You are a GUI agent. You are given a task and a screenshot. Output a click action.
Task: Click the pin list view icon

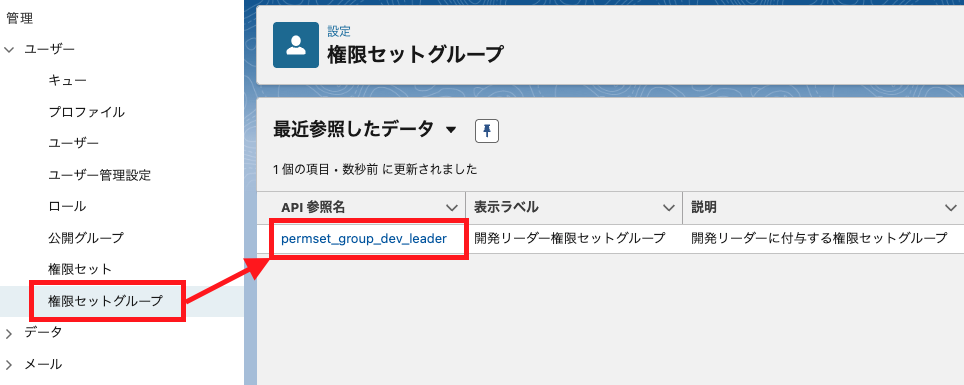point(487,131)
